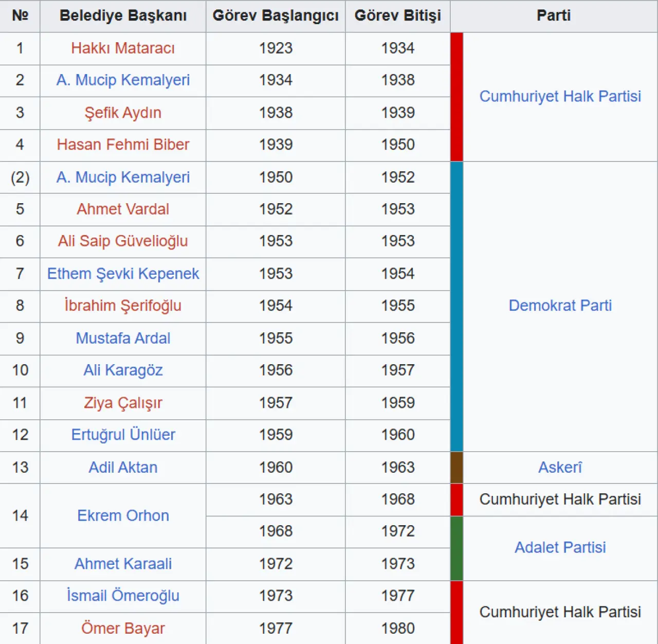Click the Adil Aktan link
Screen dimensions: 658x644
(x=123, y=468)
